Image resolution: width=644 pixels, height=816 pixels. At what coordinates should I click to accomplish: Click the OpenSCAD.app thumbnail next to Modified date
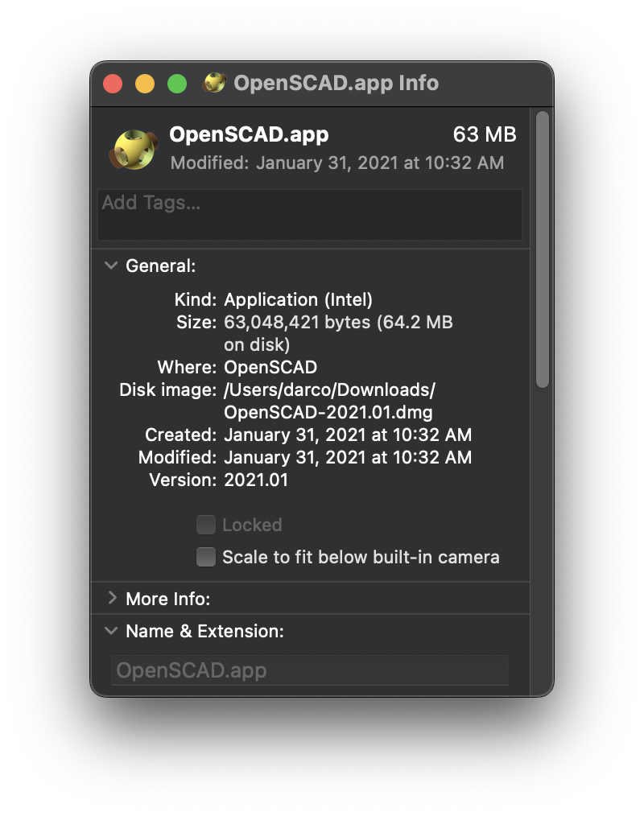click(134, 150)
